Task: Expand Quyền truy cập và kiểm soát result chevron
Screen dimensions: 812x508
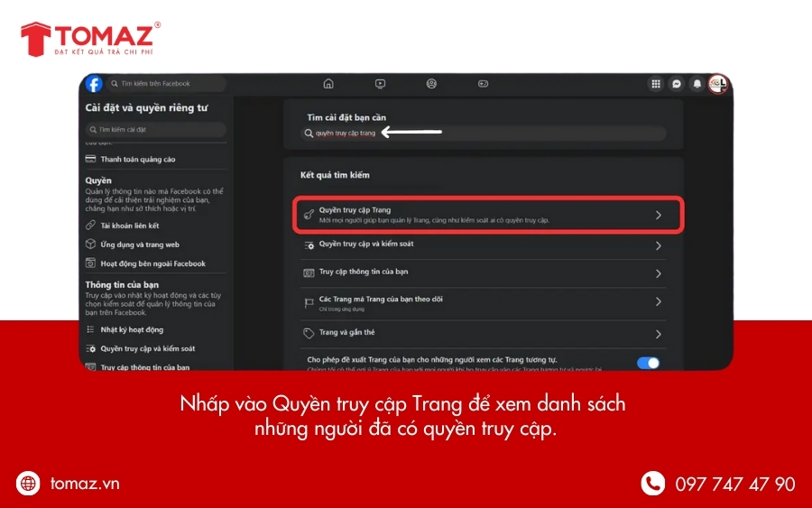Action: point(659,245)
